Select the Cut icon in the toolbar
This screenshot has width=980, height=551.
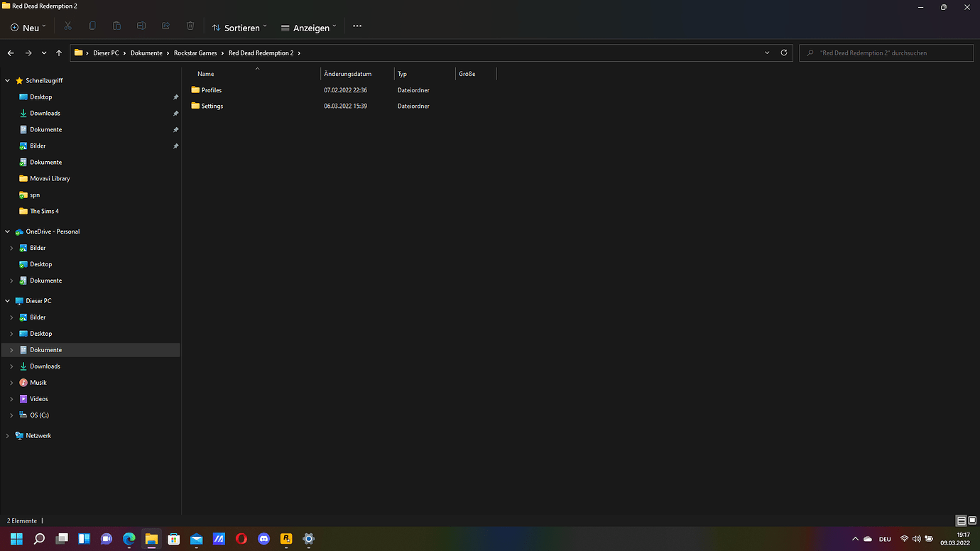(68, 26)
